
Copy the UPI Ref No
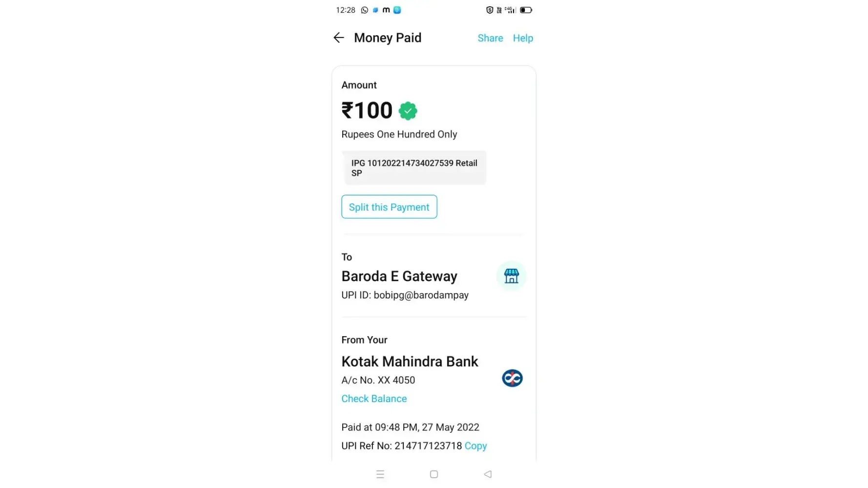click(x=475, y=446)
